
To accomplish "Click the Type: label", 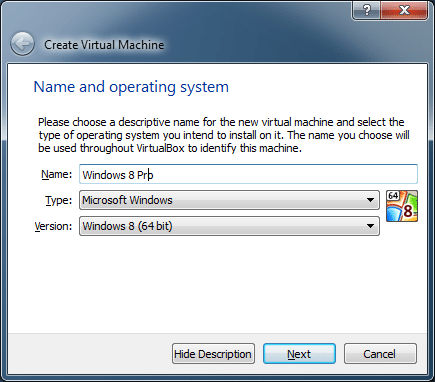I will (x=59, y=200).
